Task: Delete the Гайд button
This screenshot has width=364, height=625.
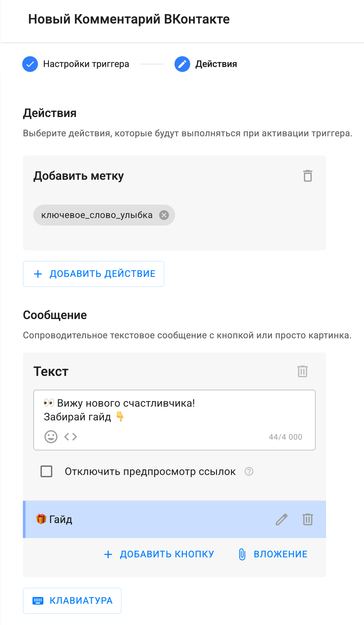Action: click(307, 519)
